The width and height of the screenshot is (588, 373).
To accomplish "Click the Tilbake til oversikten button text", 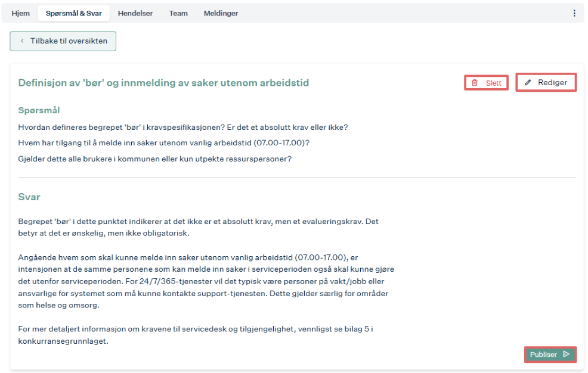I will pyautogui.click(x=69, y=41).
